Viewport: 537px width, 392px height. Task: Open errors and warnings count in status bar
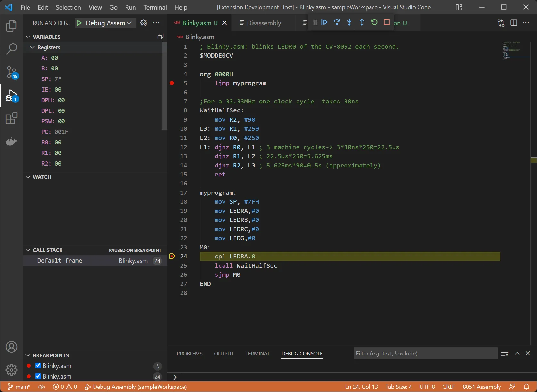(x=65, y=387)
